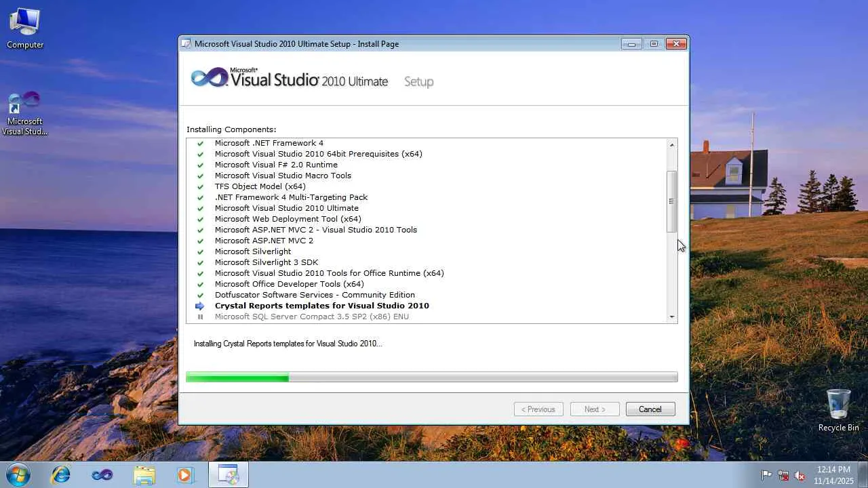868x488 pixels.
Task: Open the muted volume tray icon
Action: 800,475
